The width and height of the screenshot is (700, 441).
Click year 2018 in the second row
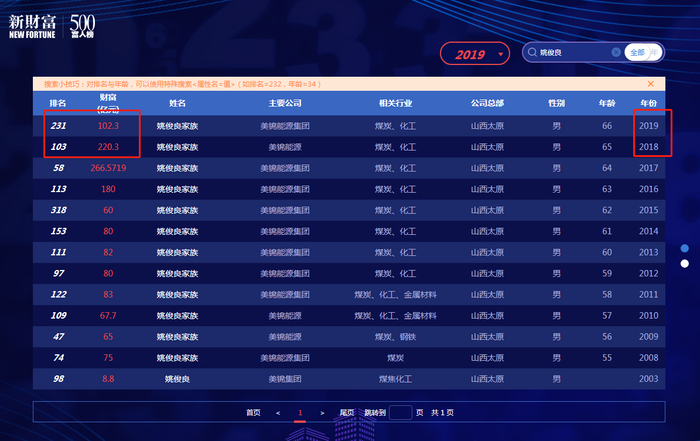point(648,147)
